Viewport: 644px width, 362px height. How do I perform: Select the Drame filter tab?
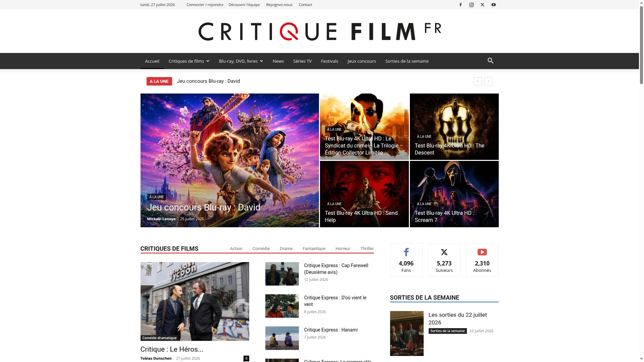pyautogui.click(x=286, y=248)
